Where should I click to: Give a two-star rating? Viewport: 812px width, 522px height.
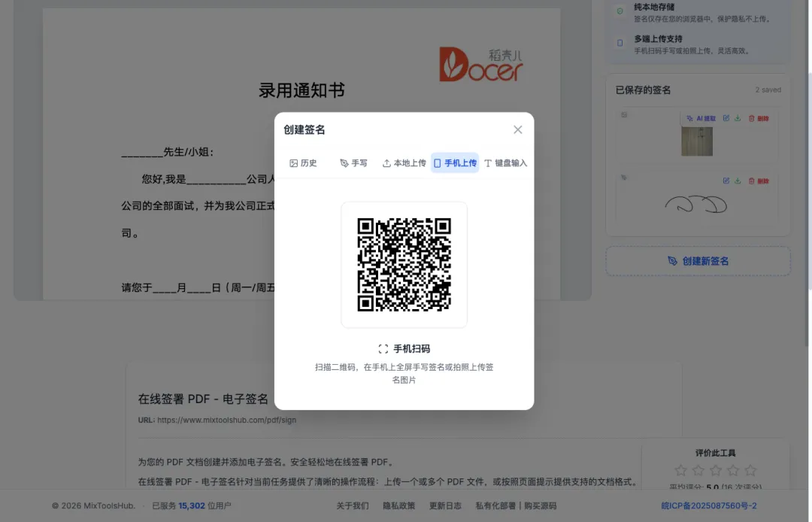pyautogui.click(x=698, y=470)
